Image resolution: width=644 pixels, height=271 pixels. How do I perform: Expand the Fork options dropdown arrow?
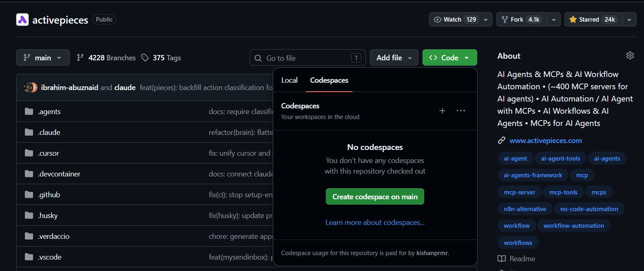[553, 20]
